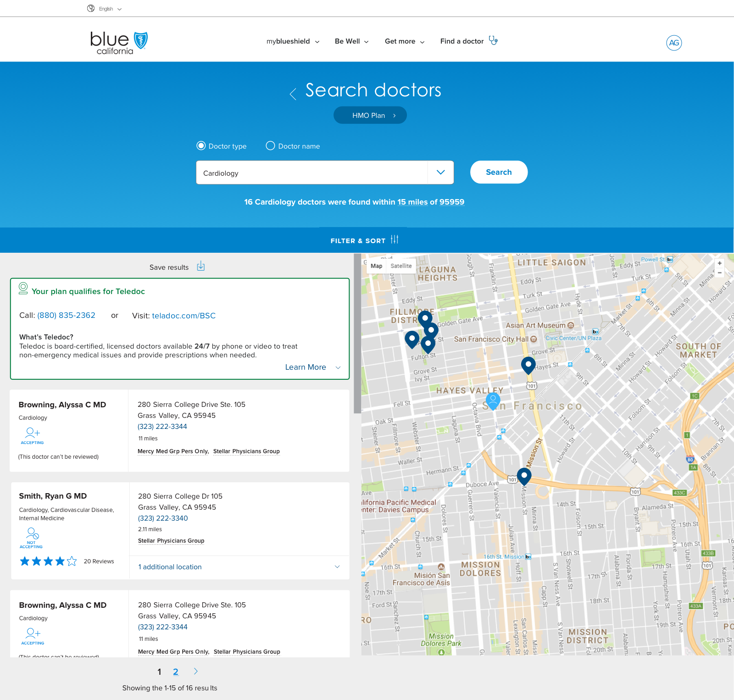Click Smith's Not Accepting patients icon
The width and height of the screenshot is (734, 700).
tap(31, 538)
